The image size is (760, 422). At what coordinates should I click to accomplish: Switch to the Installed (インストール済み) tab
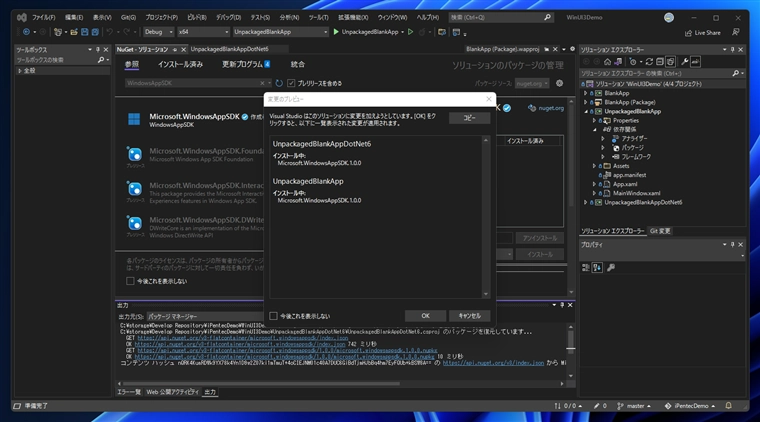(180, 64)
